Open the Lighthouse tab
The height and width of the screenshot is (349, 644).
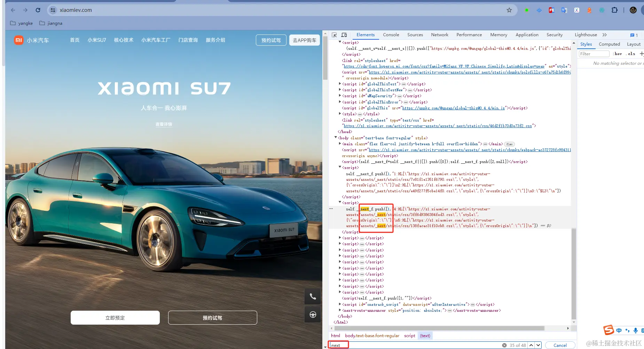(586, 35)
